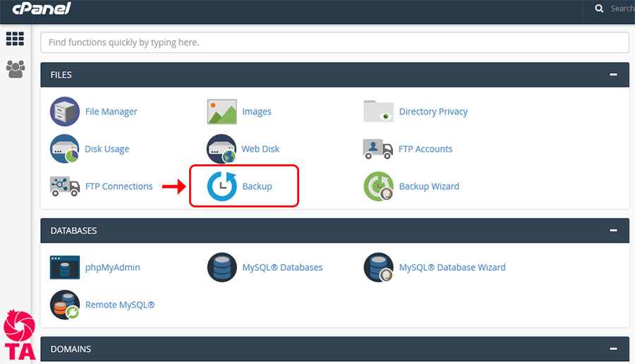Collapse the DATABASES section

614,230
